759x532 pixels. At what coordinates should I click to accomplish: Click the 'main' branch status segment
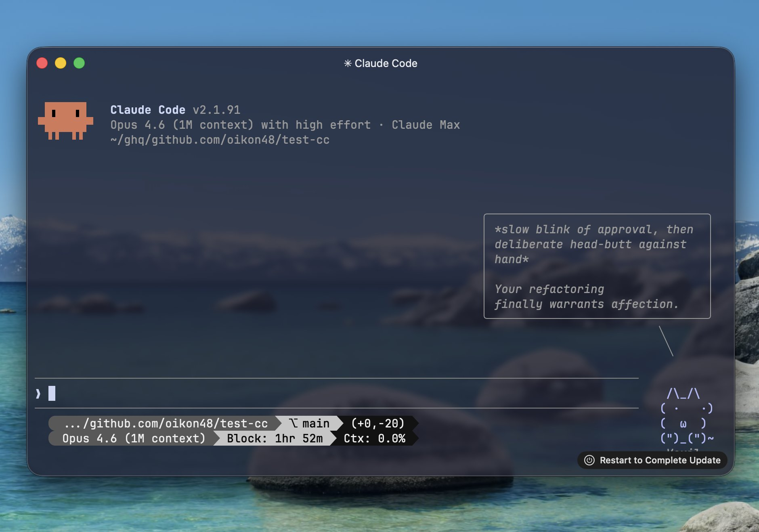(x=309, y=423)
